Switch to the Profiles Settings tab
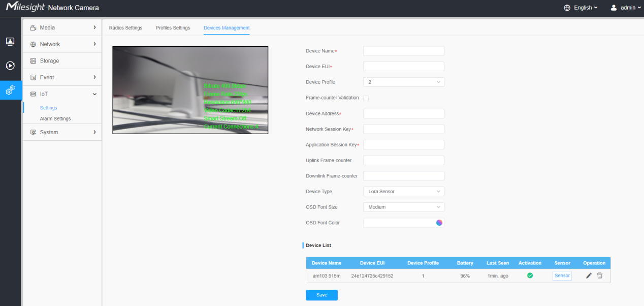644x306 pixels. click(x=173, y=27)
